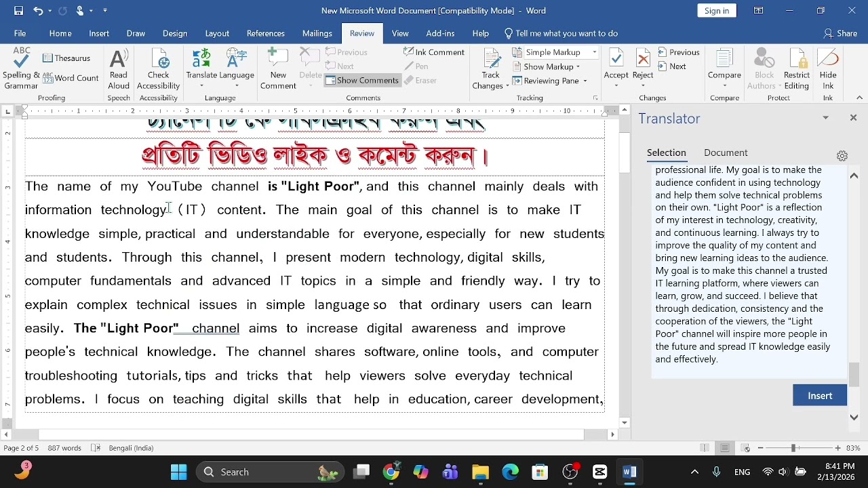Switch to Document tab in Translator

point(726,153)
